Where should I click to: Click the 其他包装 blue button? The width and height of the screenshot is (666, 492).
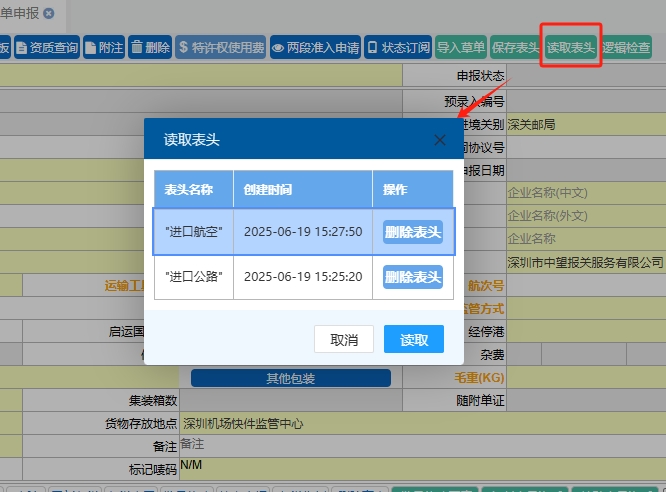[290, 378]
